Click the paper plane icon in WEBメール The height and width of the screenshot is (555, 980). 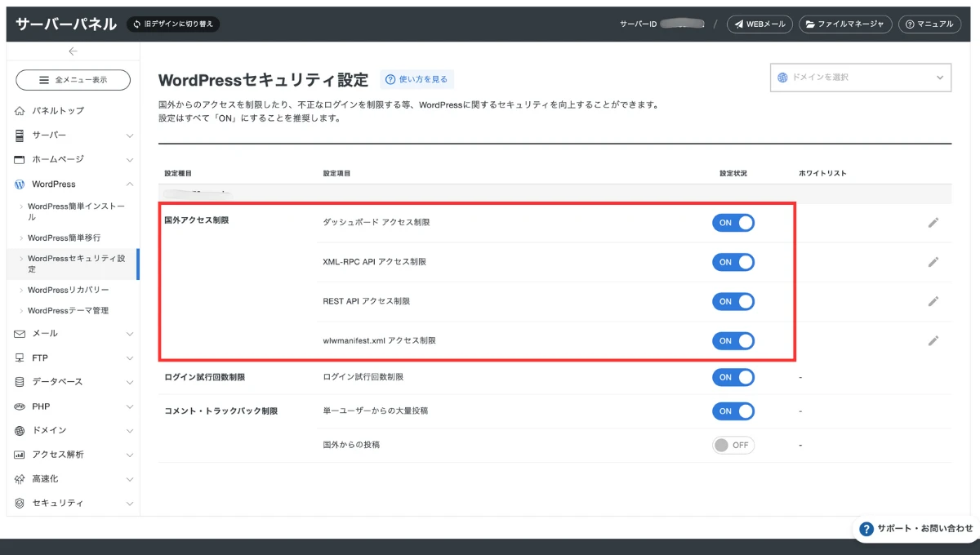click(739, 24)
